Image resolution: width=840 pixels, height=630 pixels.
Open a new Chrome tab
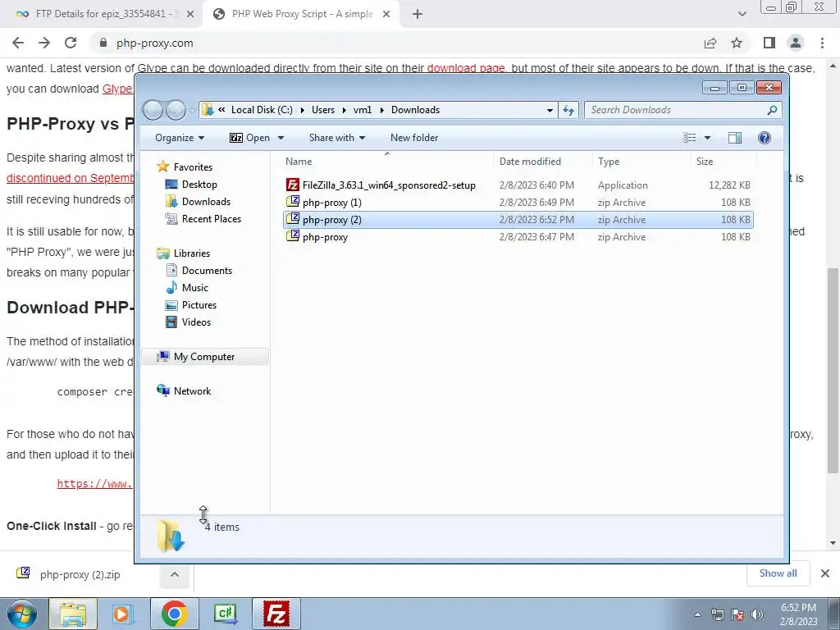(x=418, y=15)
